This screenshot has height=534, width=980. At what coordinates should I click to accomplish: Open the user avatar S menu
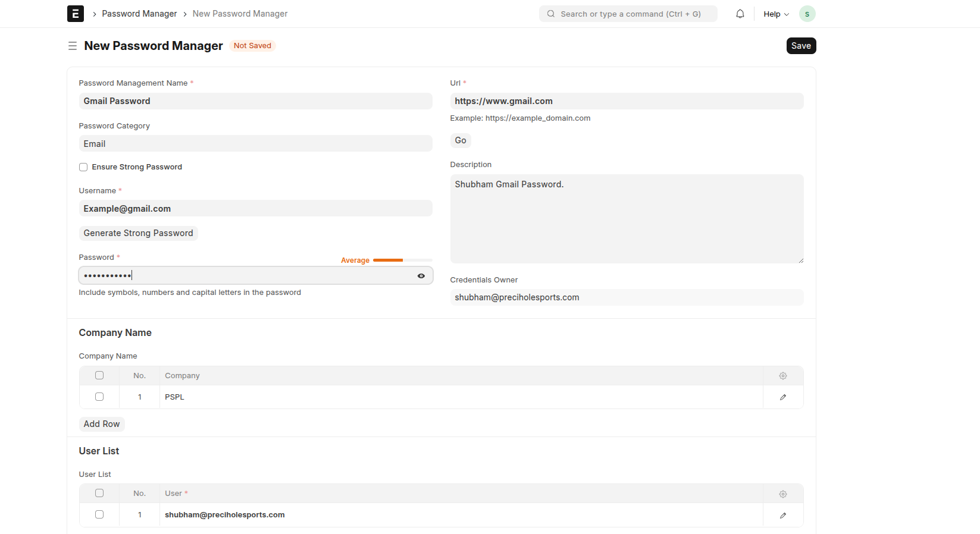807,14
